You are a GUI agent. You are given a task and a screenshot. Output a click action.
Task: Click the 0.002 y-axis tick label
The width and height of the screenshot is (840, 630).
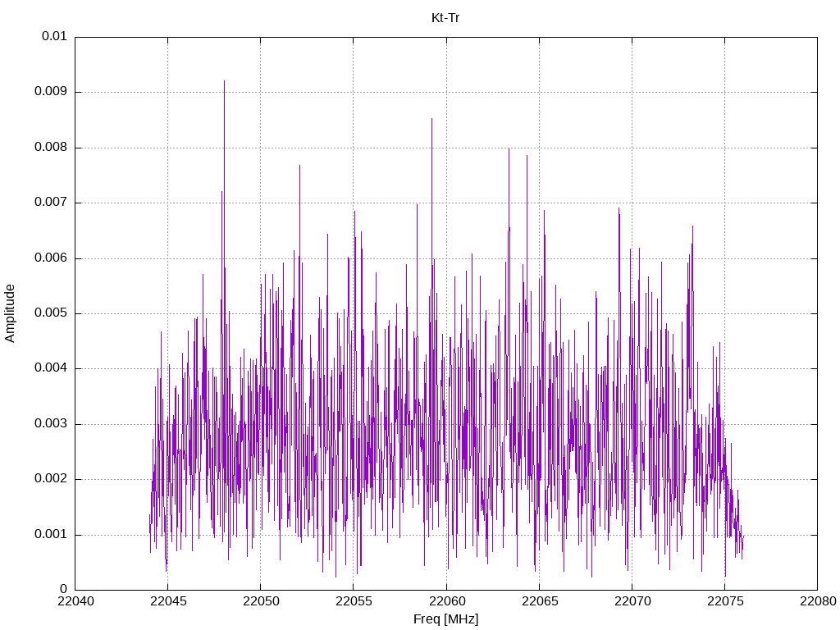click(x=51, y=479)
